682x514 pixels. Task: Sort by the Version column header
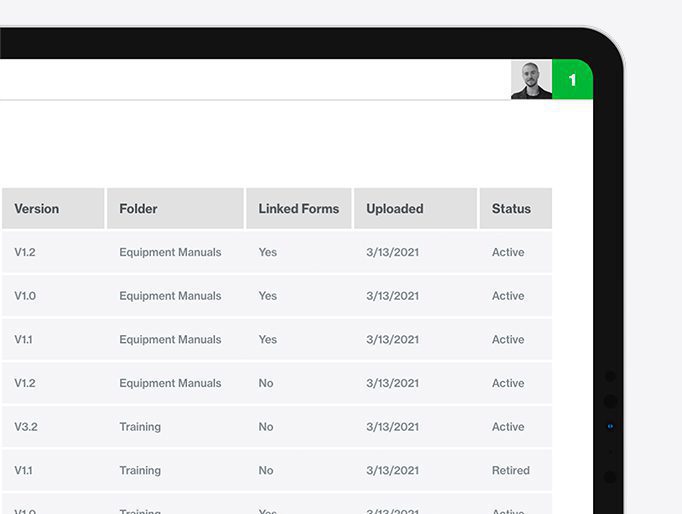pyautogui.click(x=37, y=209)
